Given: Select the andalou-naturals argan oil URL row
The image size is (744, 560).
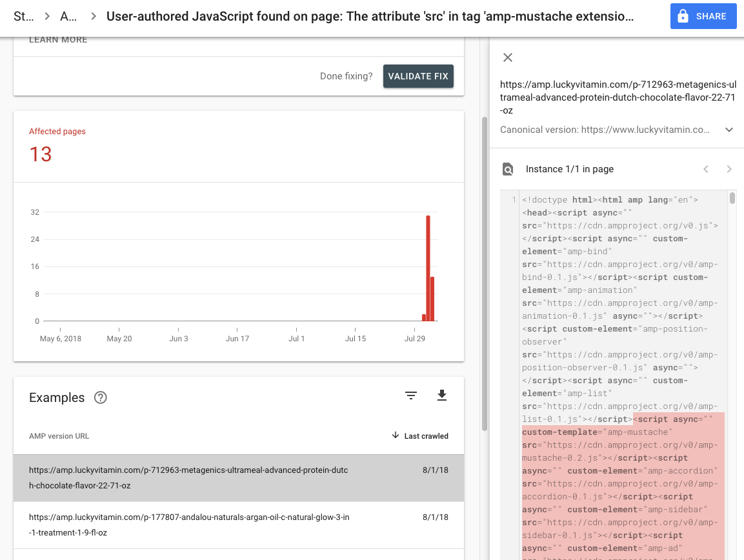Looking at the screenshot, I should point(239,525).
